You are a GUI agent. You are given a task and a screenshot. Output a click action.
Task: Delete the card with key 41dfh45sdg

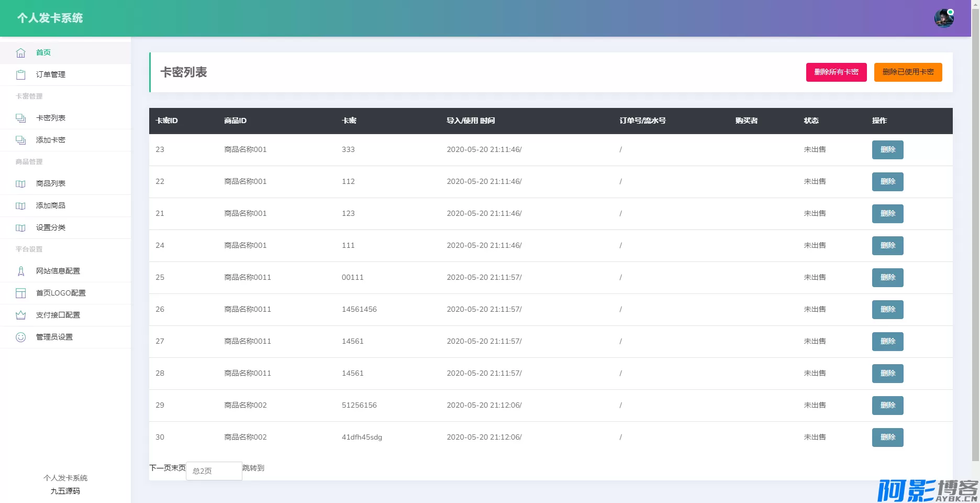(887, 438)
